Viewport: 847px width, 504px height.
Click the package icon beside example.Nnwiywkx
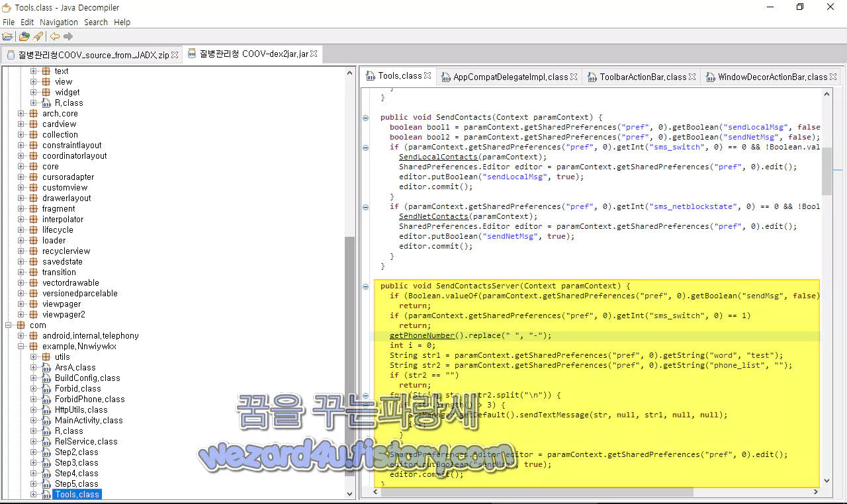(x=34, y=347)
